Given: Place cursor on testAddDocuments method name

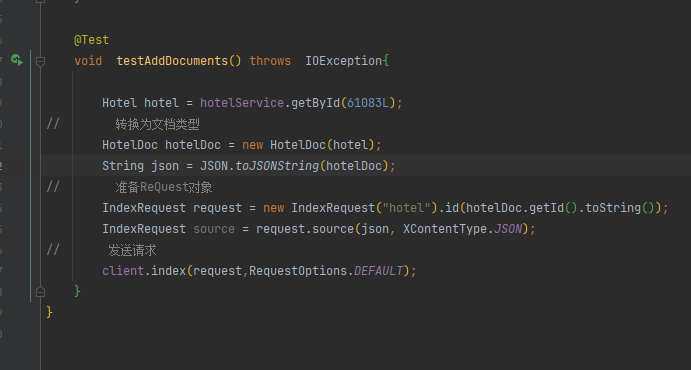Looking at the screenshot, I should 172,61.
